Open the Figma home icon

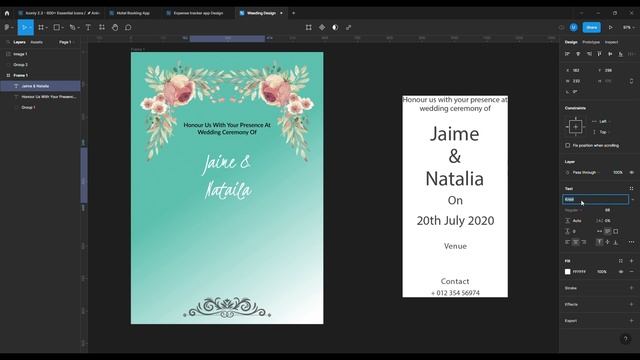pos(7,13)
